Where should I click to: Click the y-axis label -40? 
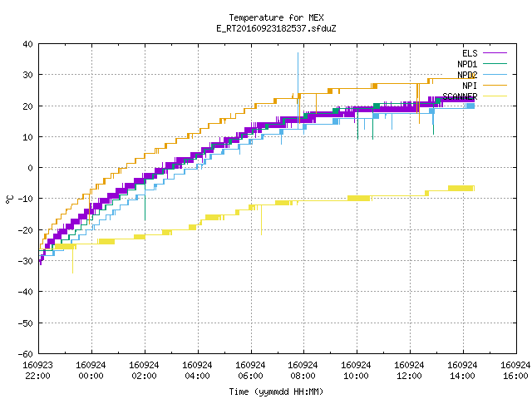pos(26,292)
